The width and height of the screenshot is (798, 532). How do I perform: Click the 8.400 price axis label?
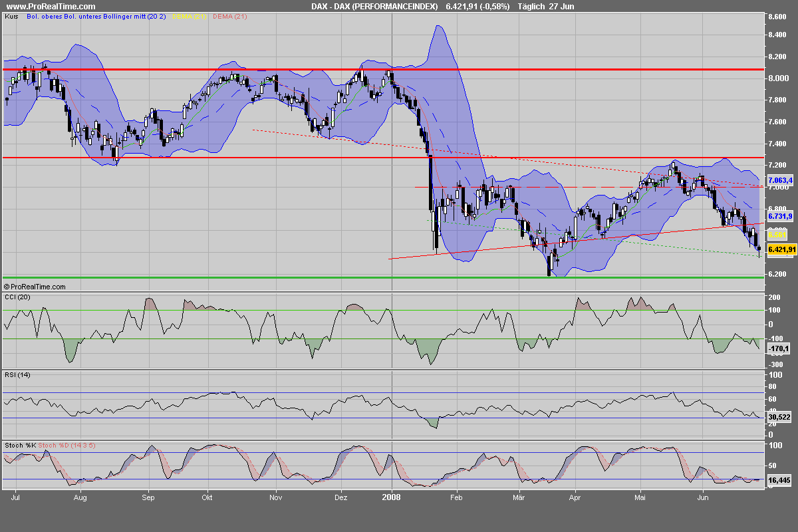778,35
